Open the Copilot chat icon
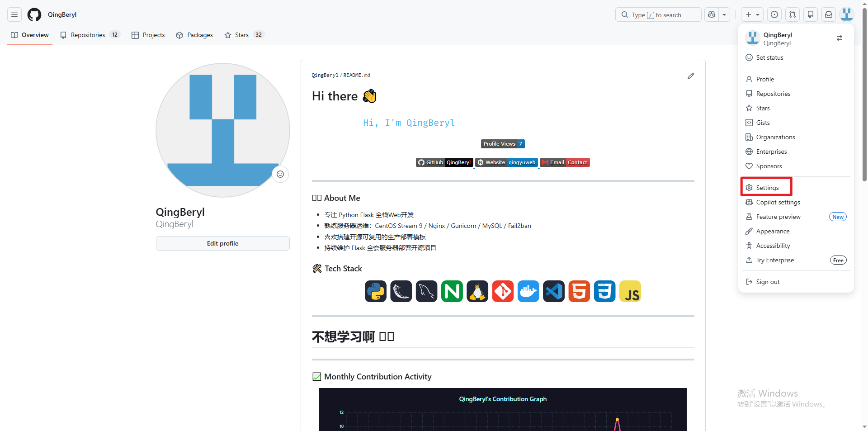 (712, 14)
